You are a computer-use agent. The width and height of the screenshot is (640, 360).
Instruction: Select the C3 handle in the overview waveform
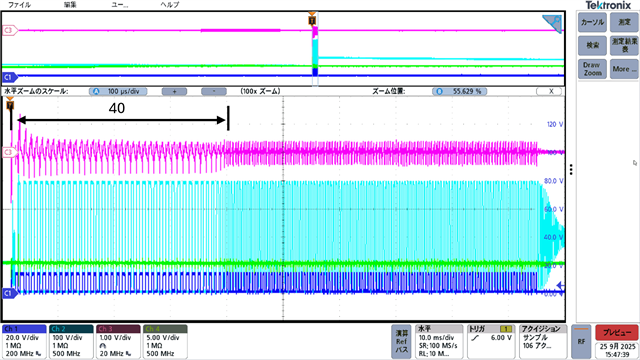pyautogui.click(x=10, y=30)
